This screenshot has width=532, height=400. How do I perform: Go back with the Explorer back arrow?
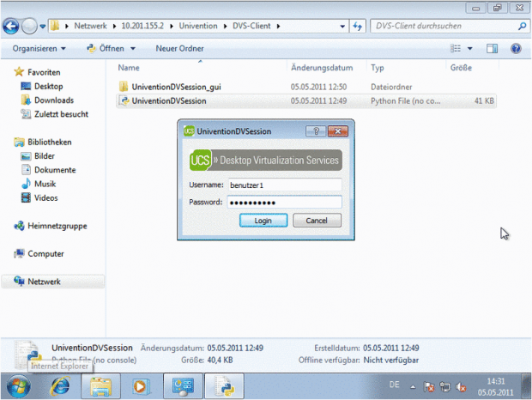(10, 26)
